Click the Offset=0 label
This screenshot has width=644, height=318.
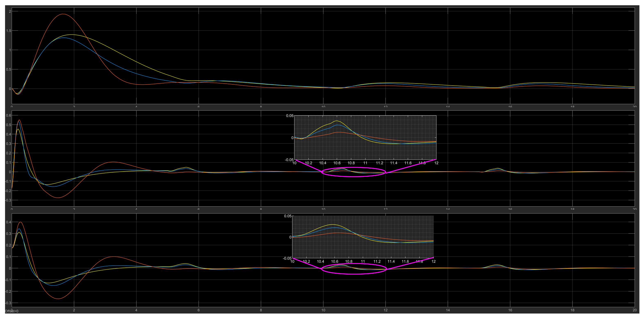tap(11, 311)
